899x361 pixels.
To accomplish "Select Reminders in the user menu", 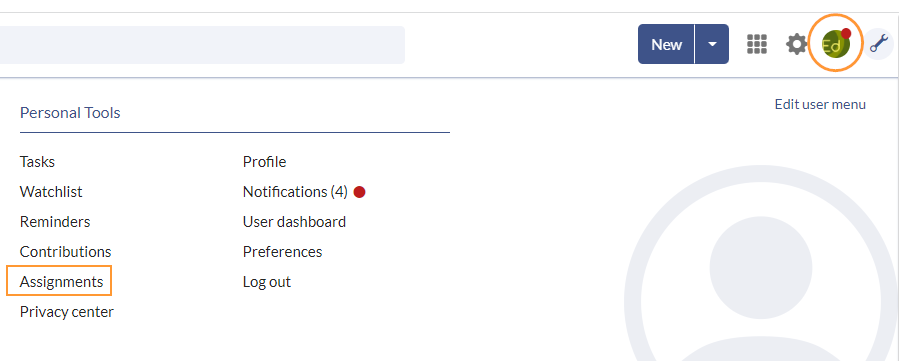I will 55,221.
